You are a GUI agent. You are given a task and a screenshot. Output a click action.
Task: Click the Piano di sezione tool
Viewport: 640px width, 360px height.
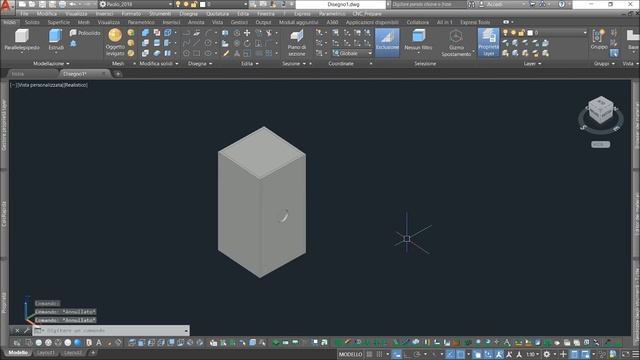point(297,43)
